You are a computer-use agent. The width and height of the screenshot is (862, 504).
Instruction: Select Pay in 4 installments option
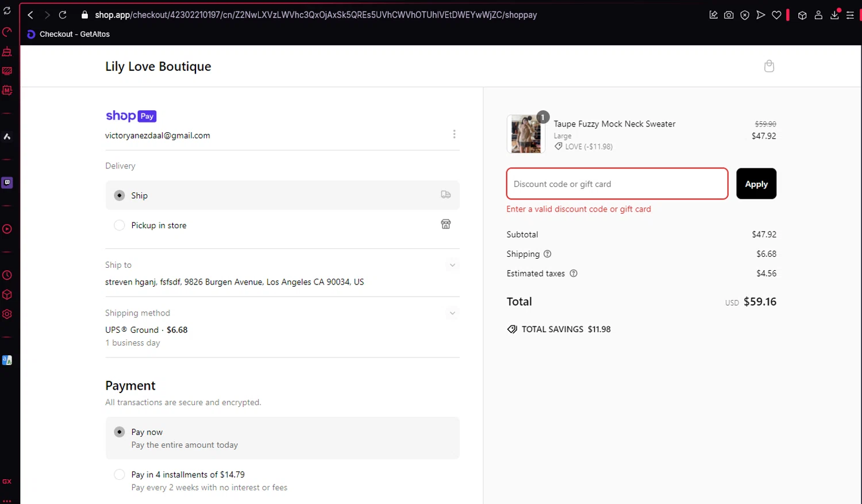tap(282, 481)
